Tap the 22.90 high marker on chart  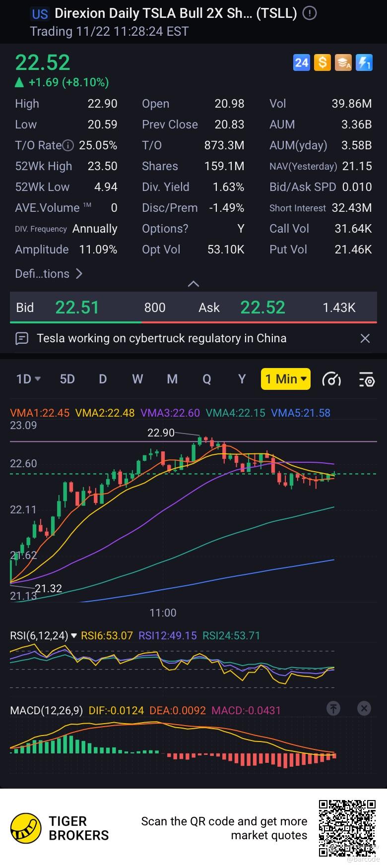(x=161, y=433)
